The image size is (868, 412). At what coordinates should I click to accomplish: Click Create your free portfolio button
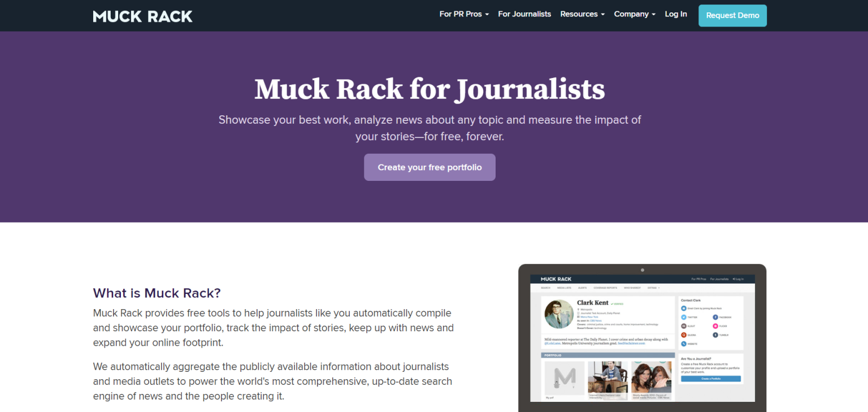click(429, 167)
